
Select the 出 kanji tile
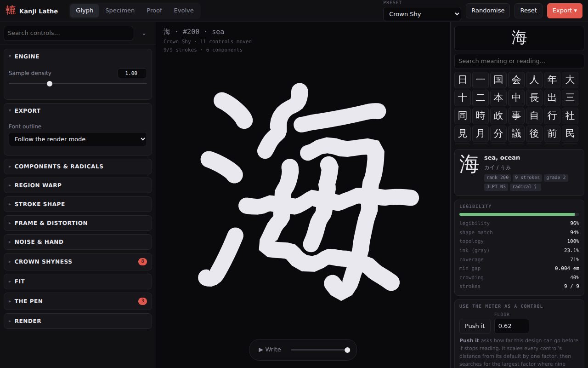(x=552, y=98)
